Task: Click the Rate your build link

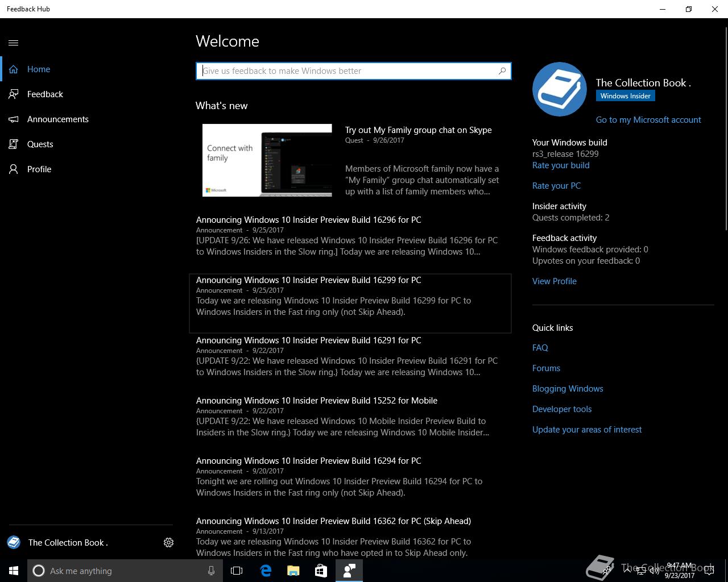Action: [x=561, y=165]
